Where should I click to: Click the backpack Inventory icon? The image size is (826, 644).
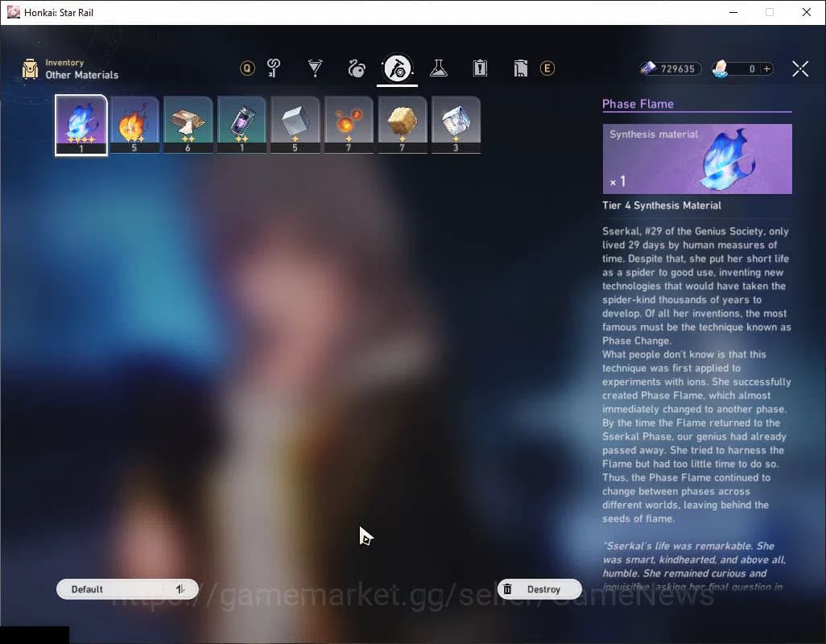click(x=31, y=69)
